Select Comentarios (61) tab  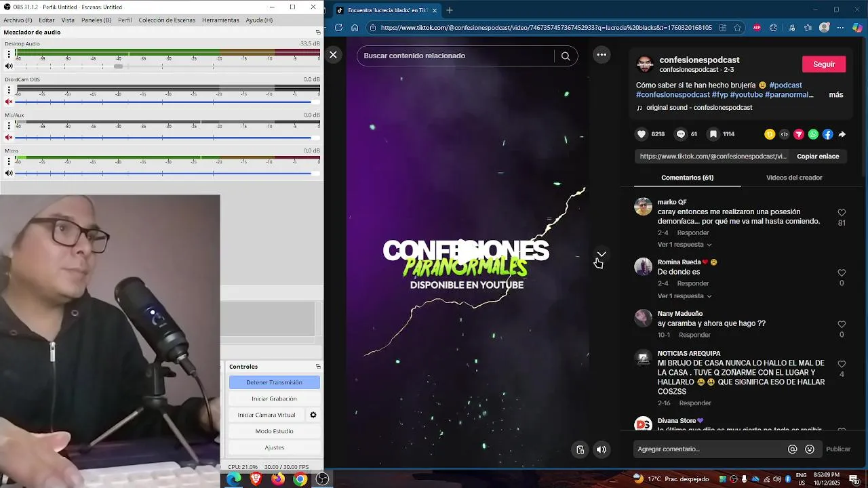687,178
